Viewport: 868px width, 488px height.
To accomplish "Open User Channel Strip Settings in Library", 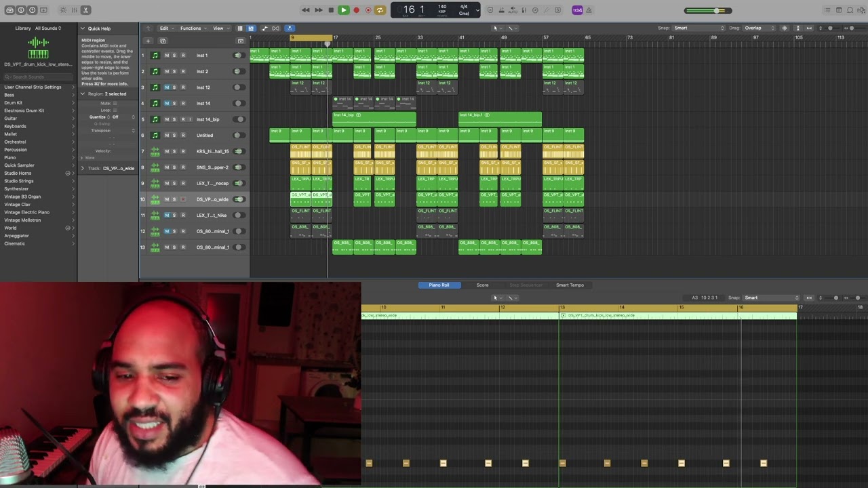I will [38, 87].
